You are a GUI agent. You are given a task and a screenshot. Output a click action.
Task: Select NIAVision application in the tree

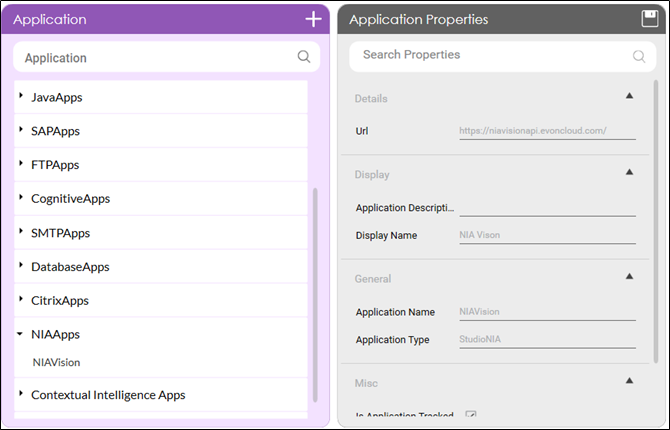pos(56,362)
